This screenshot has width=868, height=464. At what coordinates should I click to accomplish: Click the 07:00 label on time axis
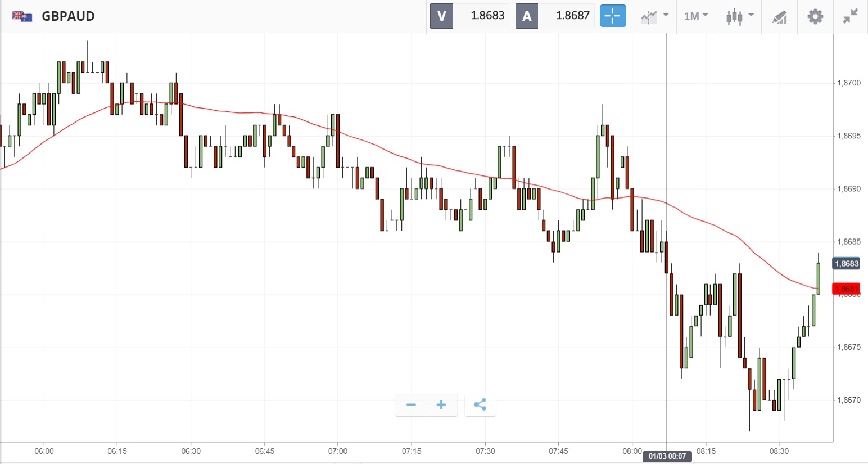[338, 451]
